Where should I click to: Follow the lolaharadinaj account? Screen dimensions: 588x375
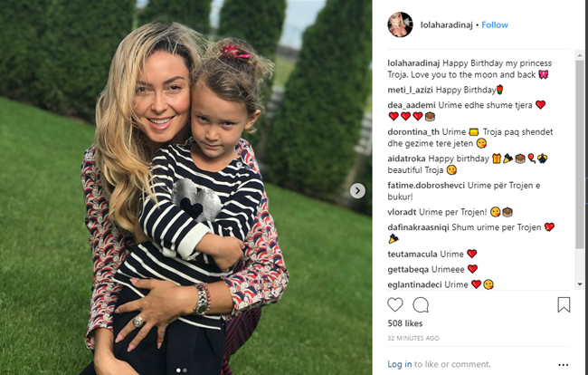(x=495, y=24)
